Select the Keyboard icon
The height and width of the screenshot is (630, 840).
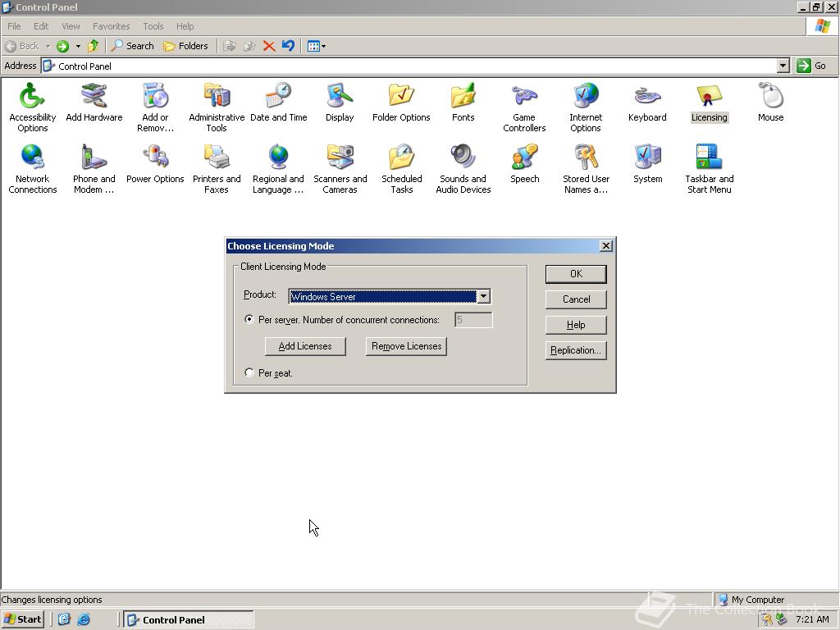[x=647, y=102]
